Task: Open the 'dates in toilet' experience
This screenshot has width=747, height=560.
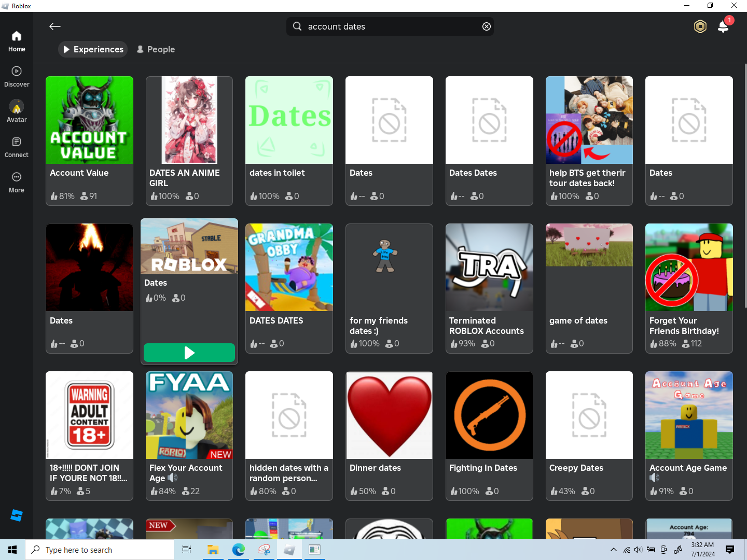Action: 289,141
